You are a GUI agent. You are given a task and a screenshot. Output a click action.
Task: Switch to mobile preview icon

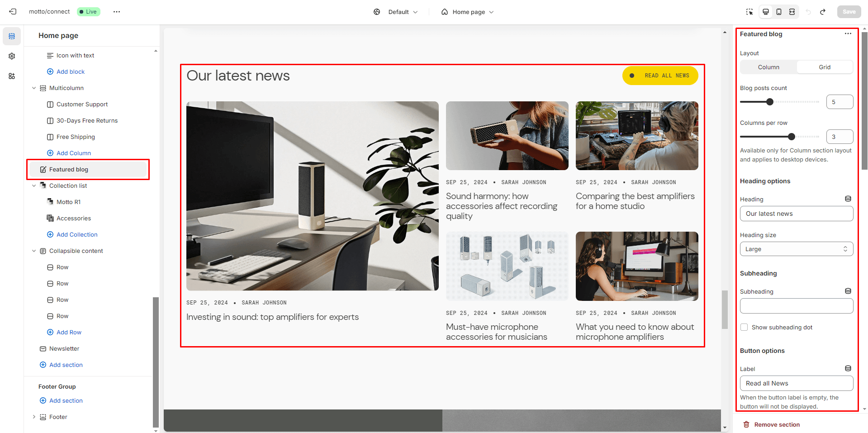(778, 12)
